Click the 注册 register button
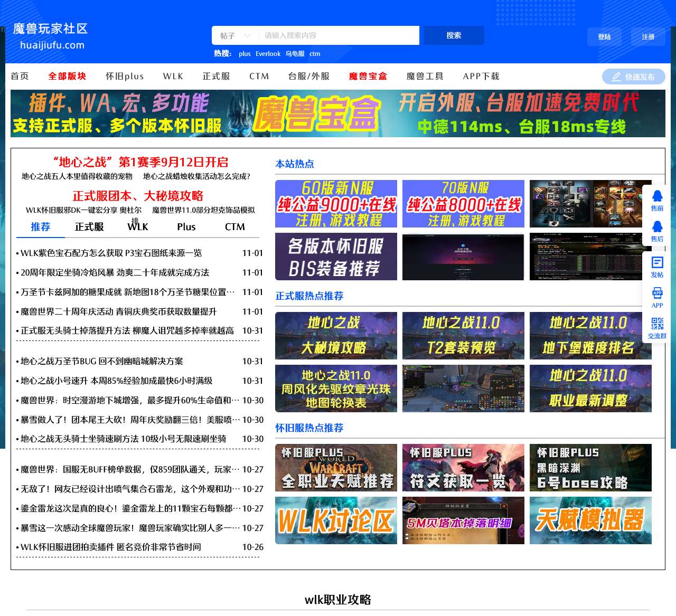 click(x=648, y=37)
